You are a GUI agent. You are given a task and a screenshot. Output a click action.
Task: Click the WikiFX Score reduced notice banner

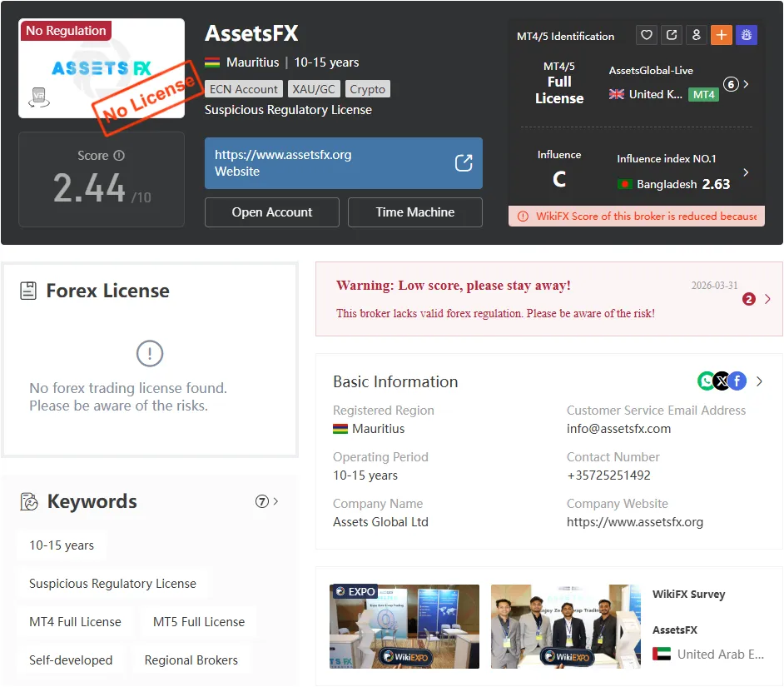pyautogui.click(x=637, y=217)
